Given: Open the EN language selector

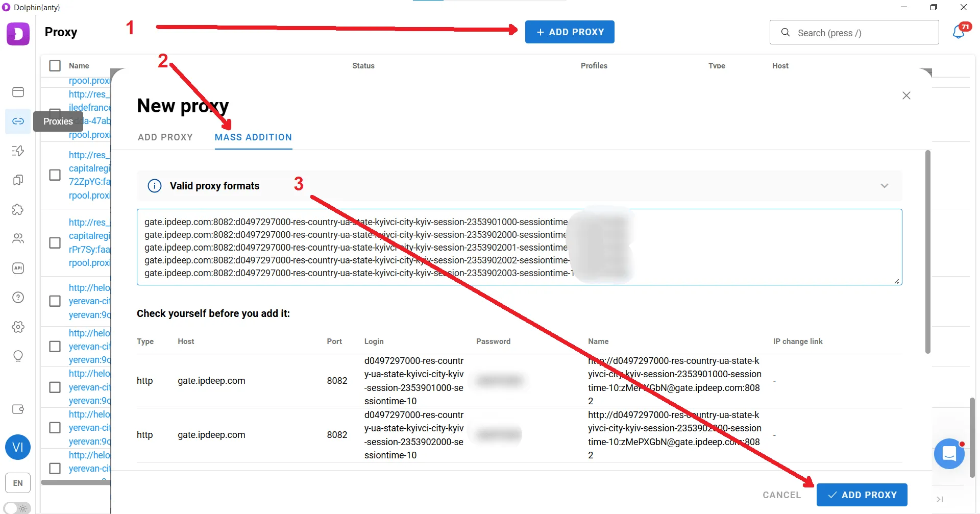Looking at the screenshot, I should 18,483.
